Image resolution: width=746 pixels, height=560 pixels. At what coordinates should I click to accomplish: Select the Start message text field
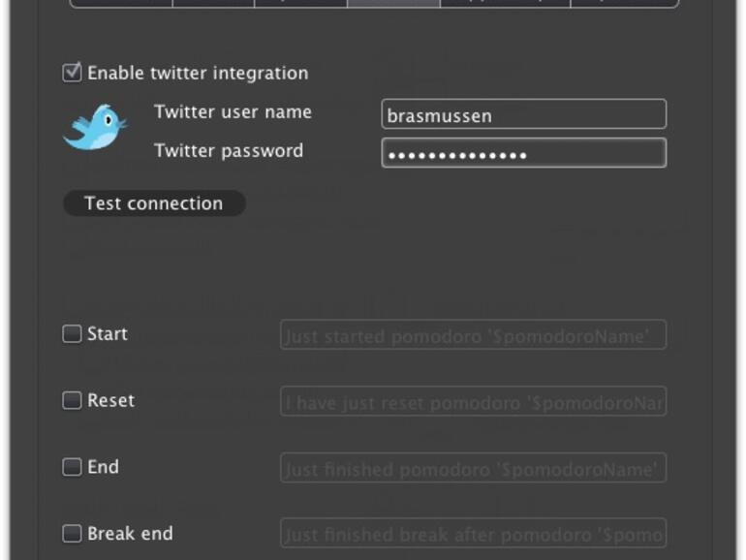[473, 335]
